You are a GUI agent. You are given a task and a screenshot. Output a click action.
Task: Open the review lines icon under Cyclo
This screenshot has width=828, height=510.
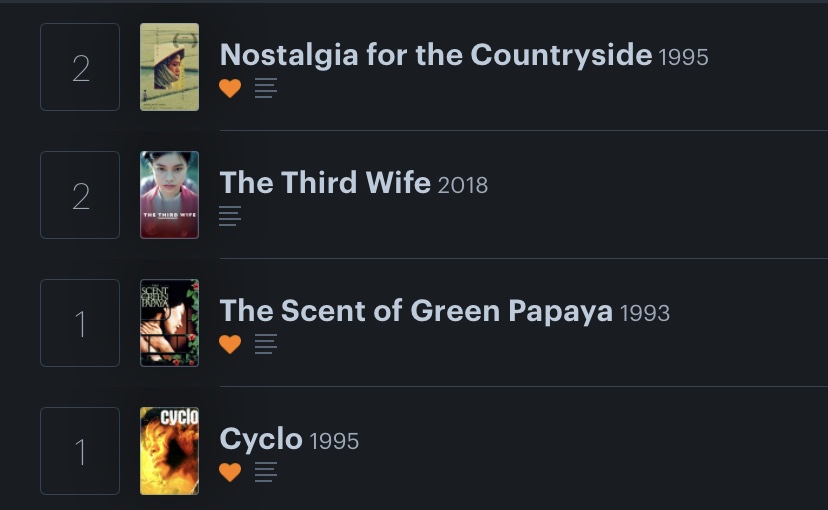(x=265, y=472)
